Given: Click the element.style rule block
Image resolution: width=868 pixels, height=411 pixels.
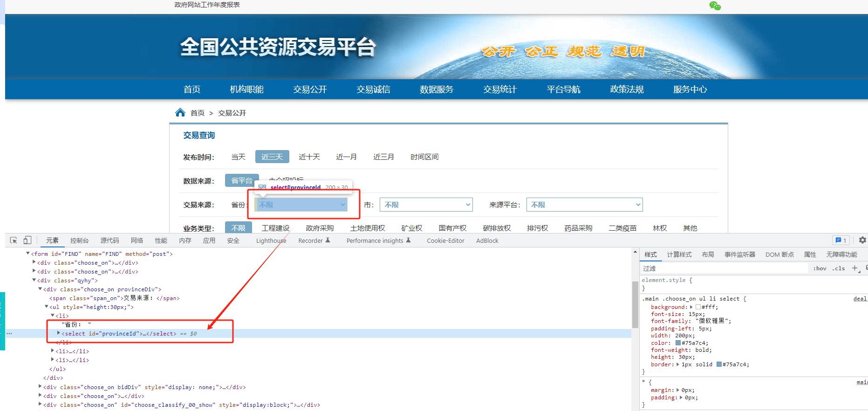Looking at the screenshot, I should pos(754,284).
